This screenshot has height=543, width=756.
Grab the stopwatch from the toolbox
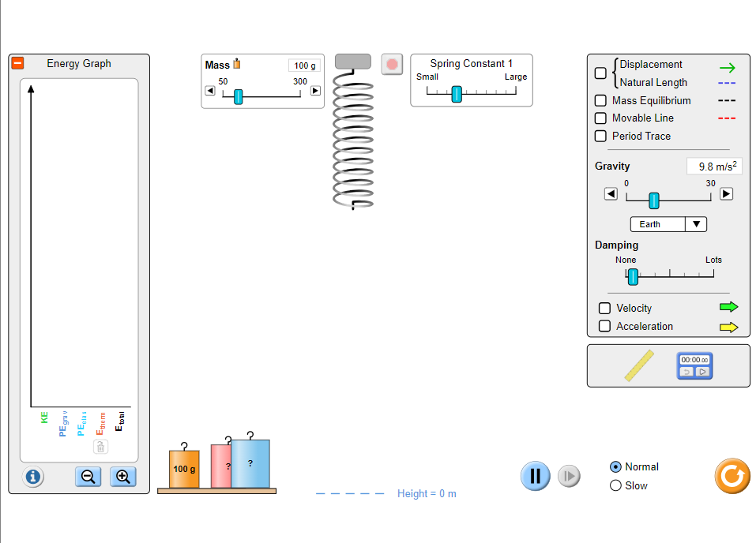694,365
